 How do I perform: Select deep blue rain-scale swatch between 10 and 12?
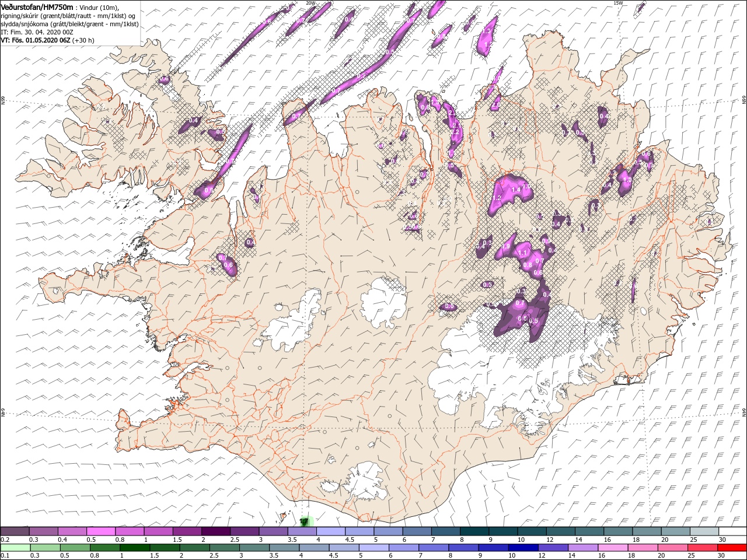pos(523,548)
